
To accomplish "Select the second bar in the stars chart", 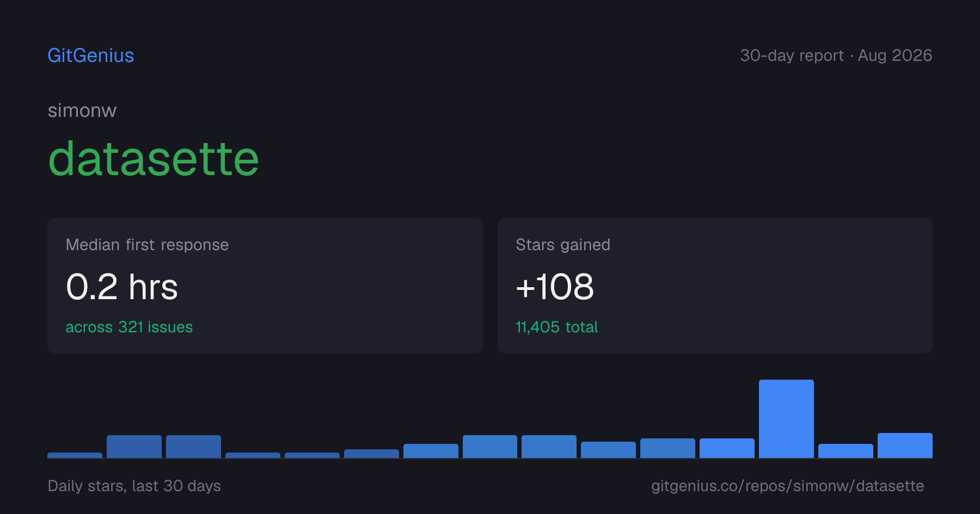I will [134, 447].
